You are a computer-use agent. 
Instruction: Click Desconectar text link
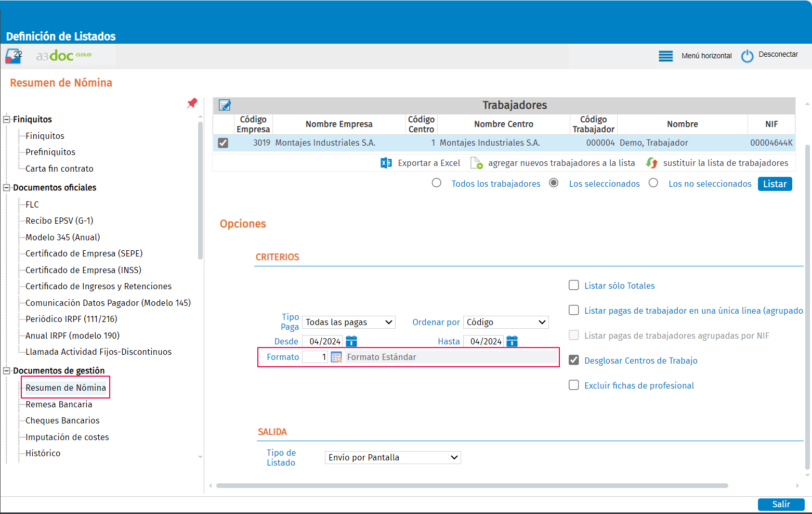778,54
